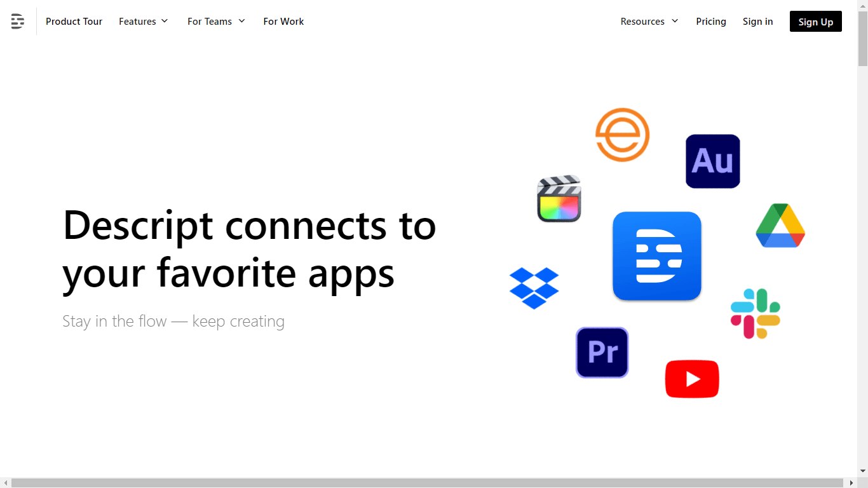
Task: Click the Google Drive triangle icon
Action: click(780, 226)
